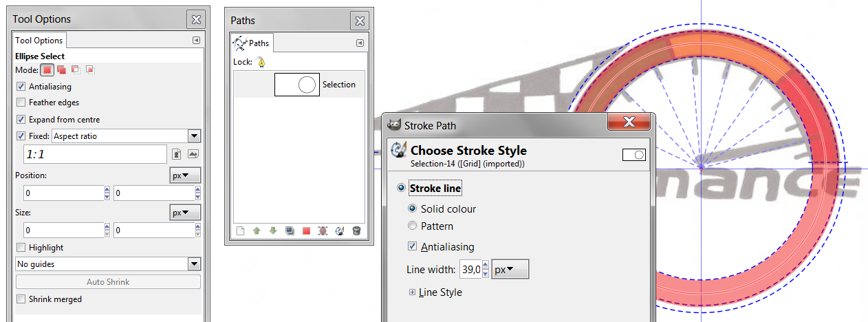The width and height of the screenshot is (868, 322).
Task: Delete the path with trash icon
Action: coord(356,231)
